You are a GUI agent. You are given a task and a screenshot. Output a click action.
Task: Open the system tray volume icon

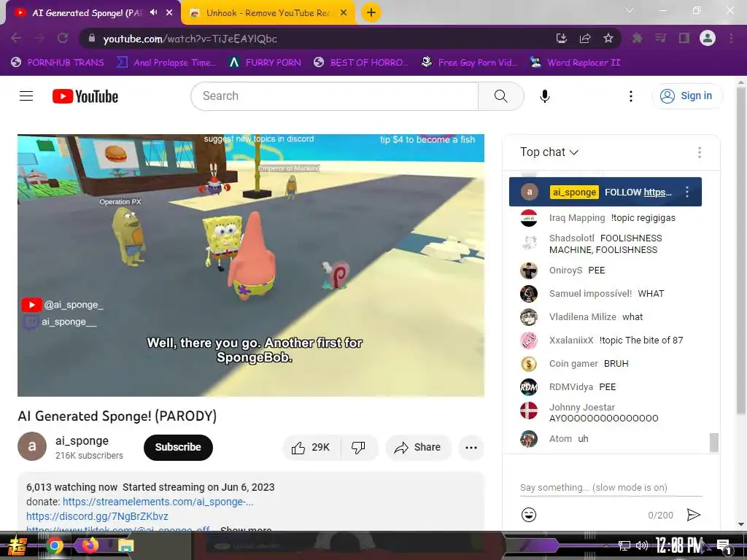pyautogui.click(x=642, y=545)
